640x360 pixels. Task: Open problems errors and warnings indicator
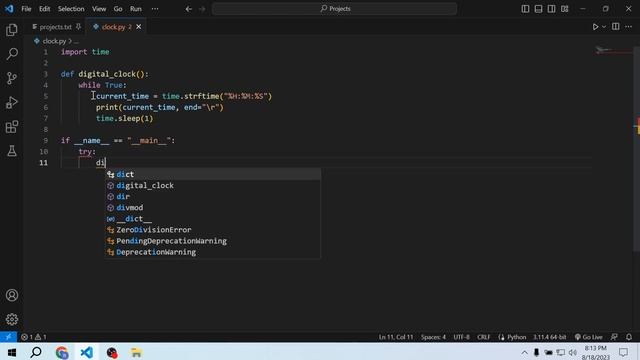pos(33,337)
